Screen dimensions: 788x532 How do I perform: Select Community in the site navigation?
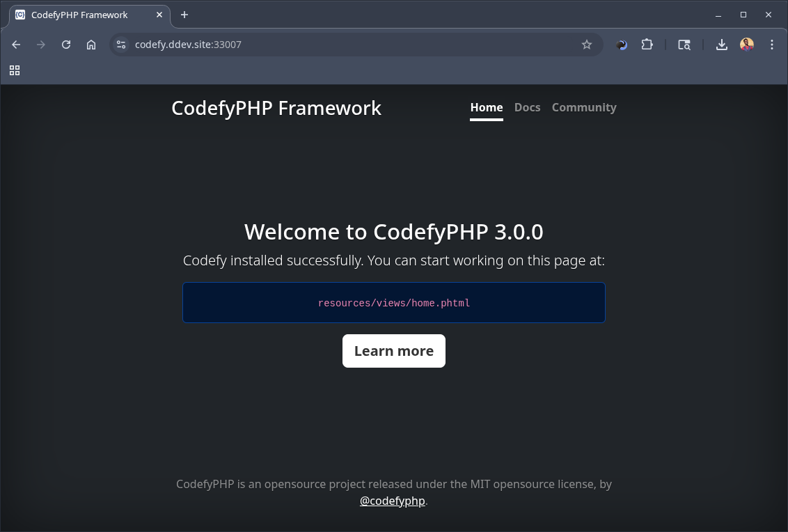(x=584, y=107)
